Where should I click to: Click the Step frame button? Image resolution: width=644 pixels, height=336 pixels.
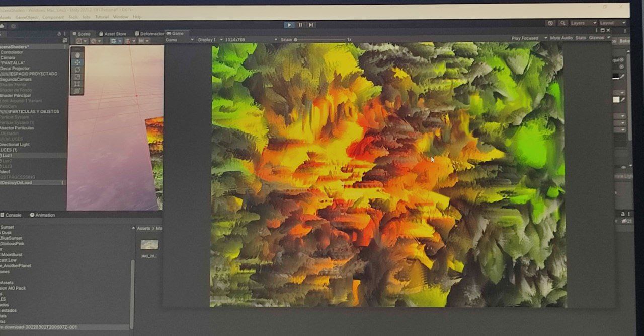(311, 25)
